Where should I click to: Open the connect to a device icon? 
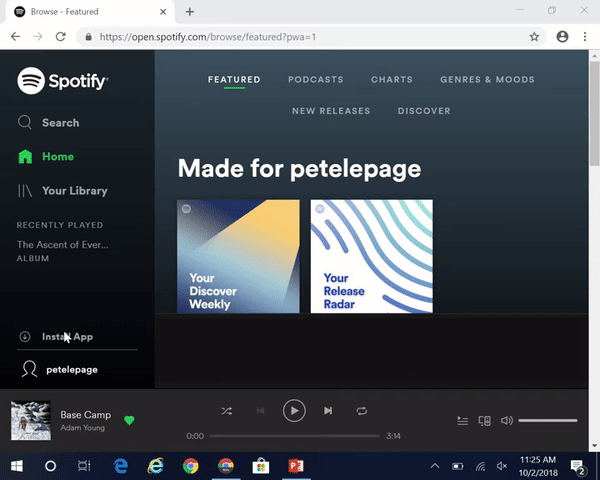(484, 421)
